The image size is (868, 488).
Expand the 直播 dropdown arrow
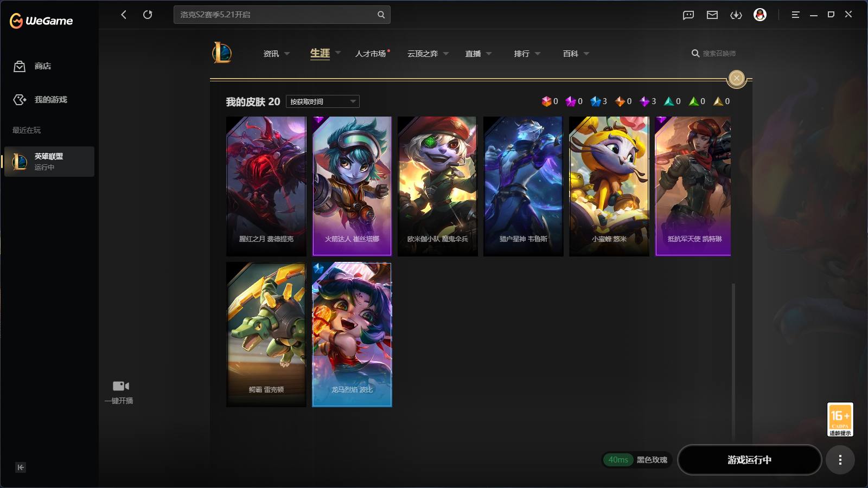[489, 54]
